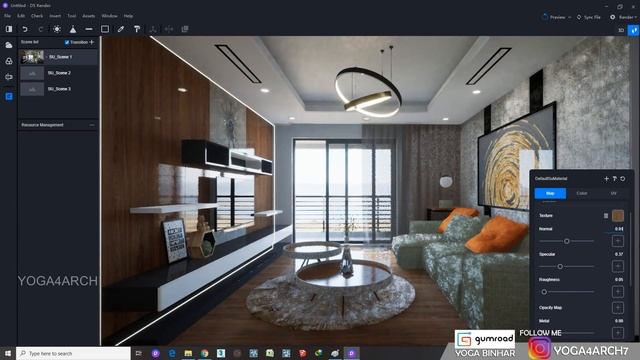The width and height of the screenshot is (640, 360).
Task: Click the Roughness slider handle
Action: click(x=544, y=292)
